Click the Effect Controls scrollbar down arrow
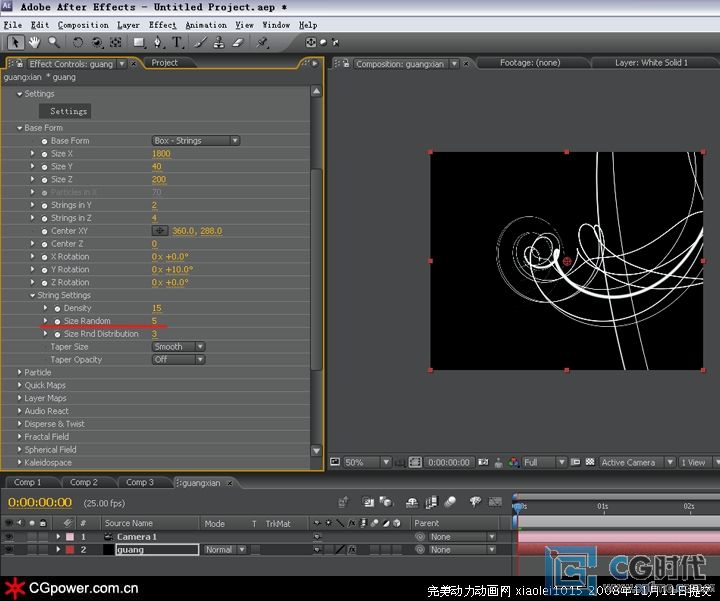 (316, 450)
